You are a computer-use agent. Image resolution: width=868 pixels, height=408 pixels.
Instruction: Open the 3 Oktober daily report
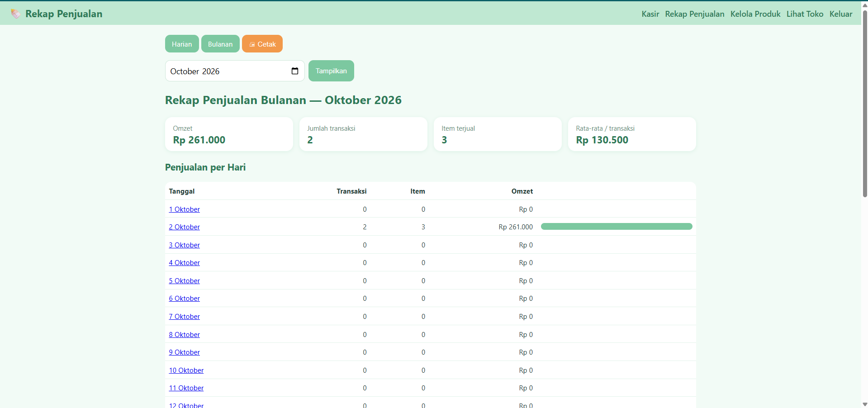[184, 245]
